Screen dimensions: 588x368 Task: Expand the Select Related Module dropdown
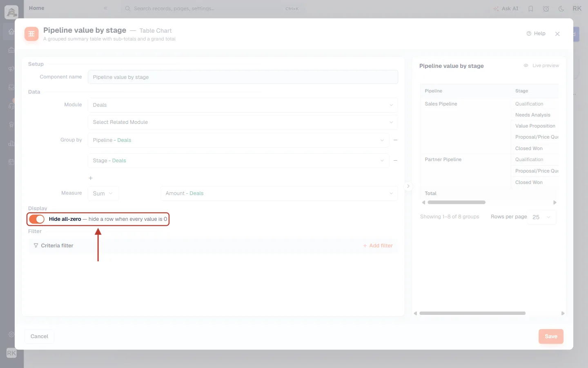pyautogui.click(x=243, y=122)
